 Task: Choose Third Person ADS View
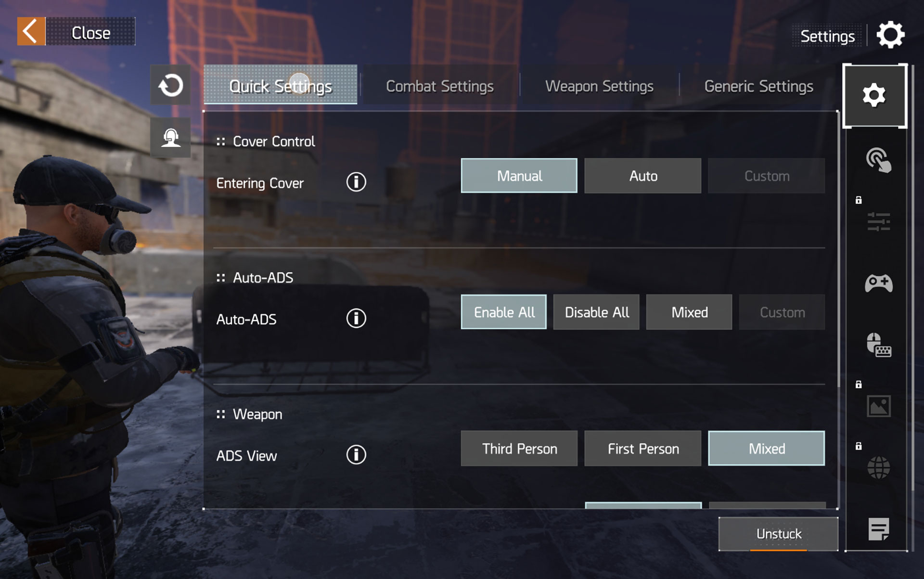(519, 449)
